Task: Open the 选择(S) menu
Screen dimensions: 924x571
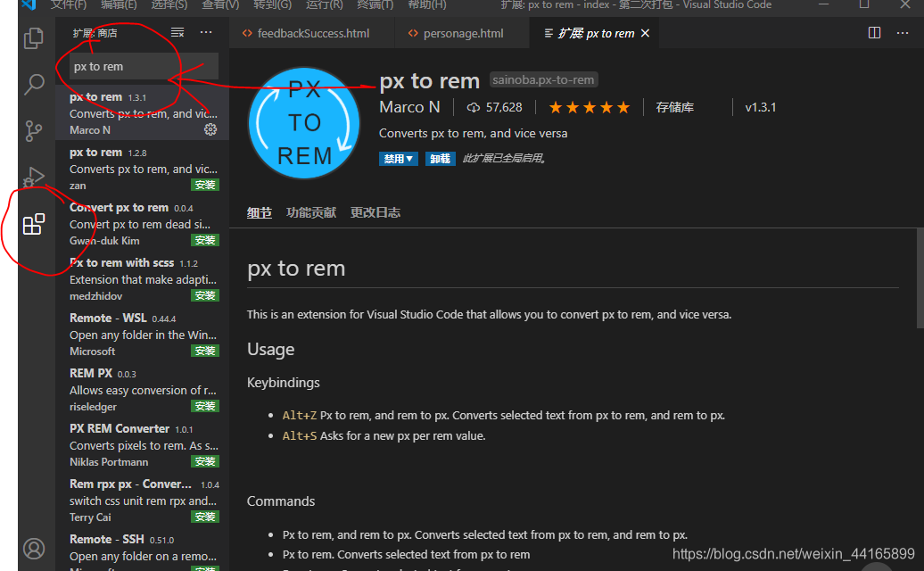Action: 169,4
